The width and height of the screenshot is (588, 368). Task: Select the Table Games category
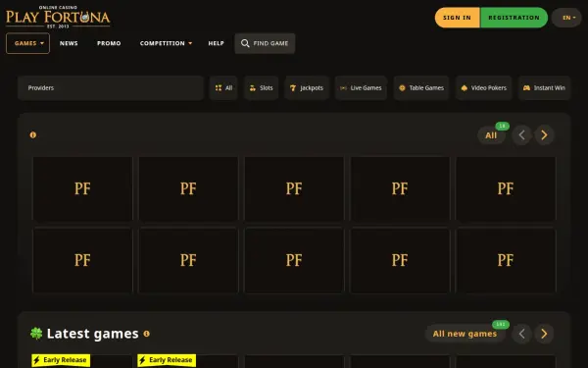tap(421, 88)
